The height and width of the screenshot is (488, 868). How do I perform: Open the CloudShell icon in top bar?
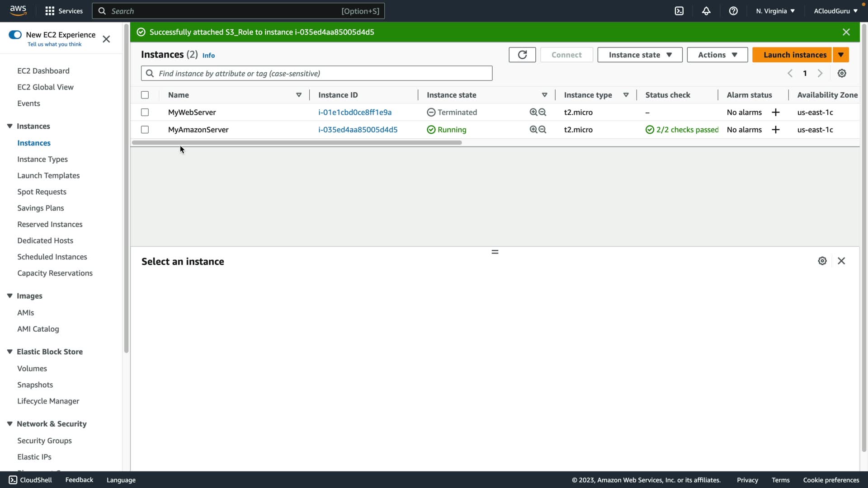coord(679,11)
